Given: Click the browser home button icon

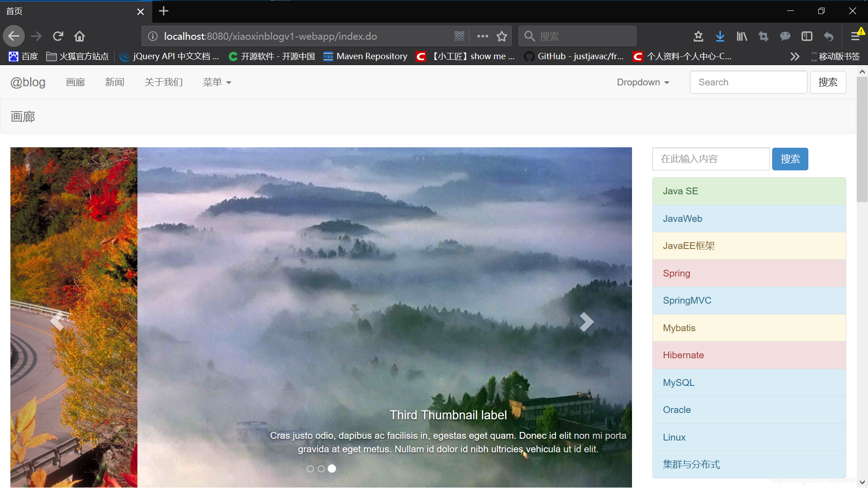Looking at the screenshot, I should click(79, 36).
